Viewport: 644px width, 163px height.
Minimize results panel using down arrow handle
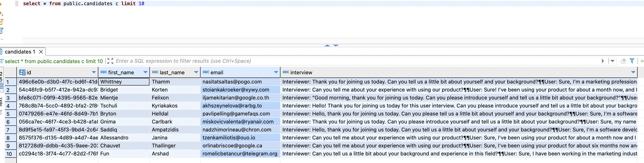(336, 46)
